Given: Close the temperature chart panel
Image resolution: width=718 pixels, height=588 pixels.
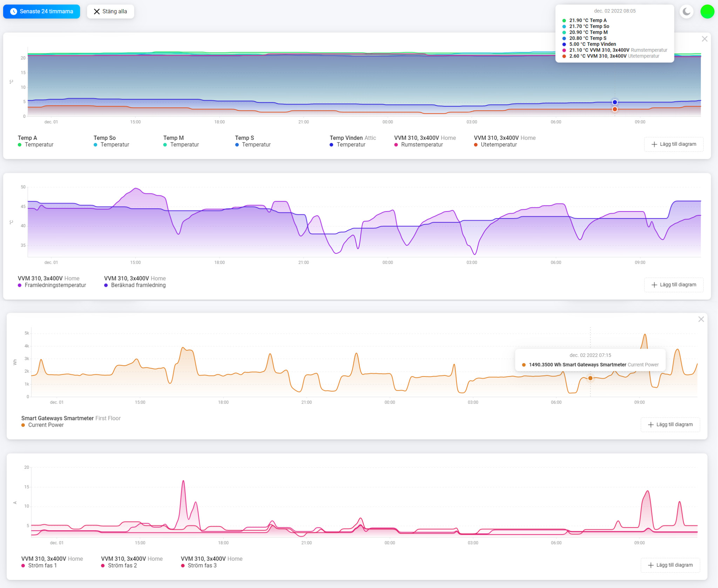Looking at the screenshot, I should [704, 39].
